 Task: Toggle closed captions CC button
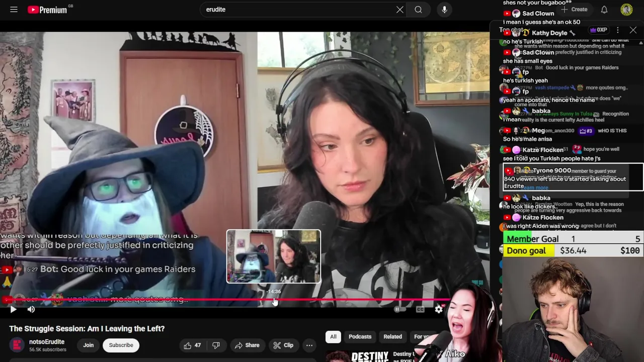pos(420,309)
